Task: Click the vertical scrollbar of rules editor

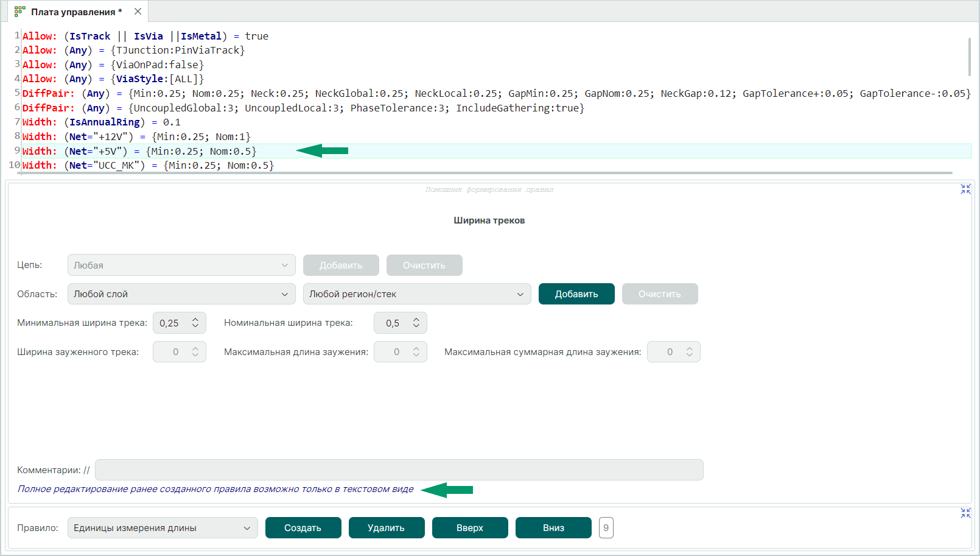Action: (969, 57)
